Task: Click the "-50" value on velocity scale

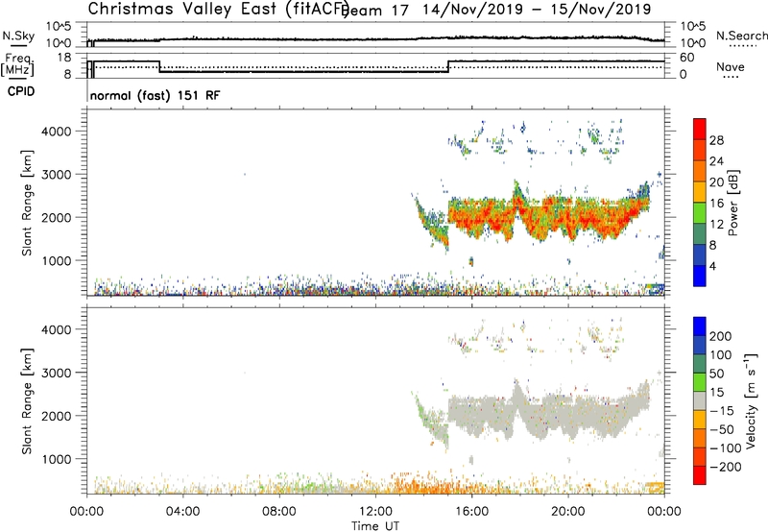Action: coord(722,429)
